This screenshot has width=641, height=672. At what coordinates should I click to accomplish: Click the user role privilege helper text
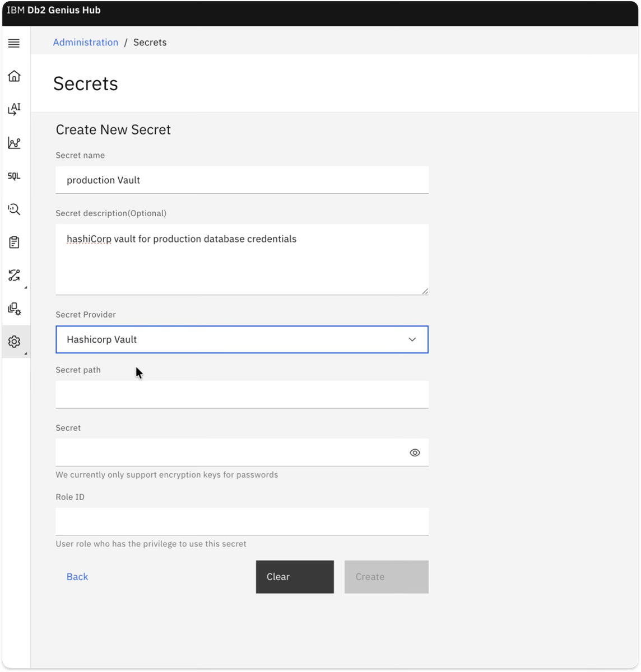[x=151, y=544]
